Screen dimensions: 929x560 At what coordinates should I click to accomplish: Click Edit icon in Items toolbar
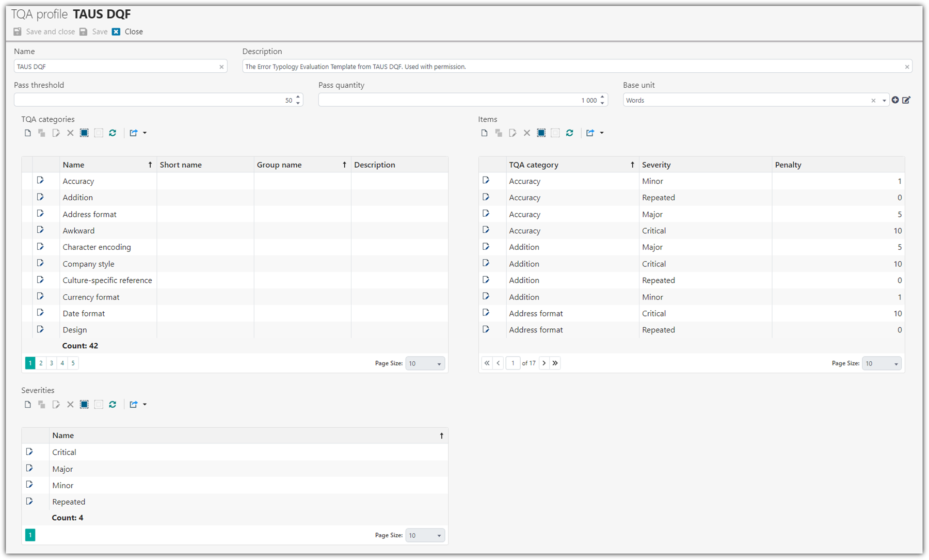[512, 133]
